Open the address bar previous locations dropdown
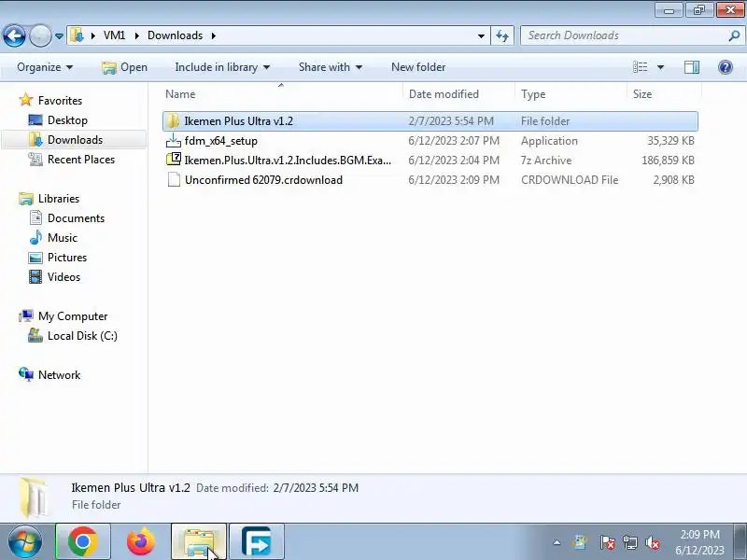 coord(481,35)
